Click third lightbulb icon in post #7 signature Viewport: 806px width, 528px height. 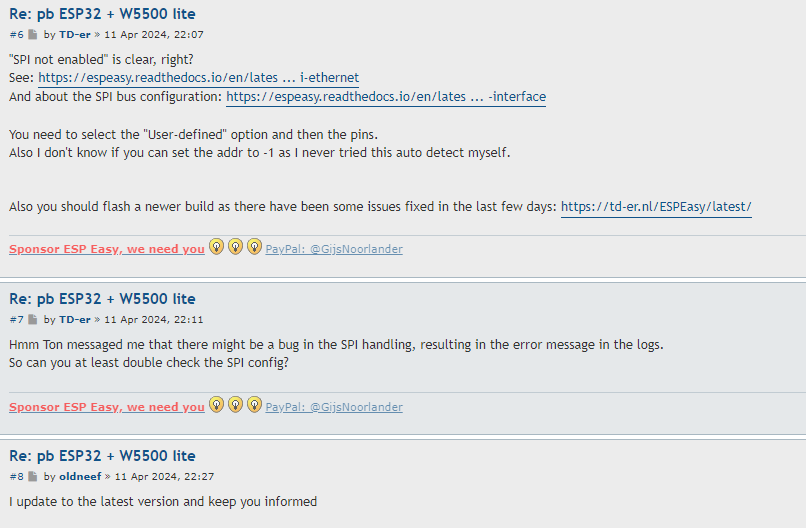(x=254, y=405)
